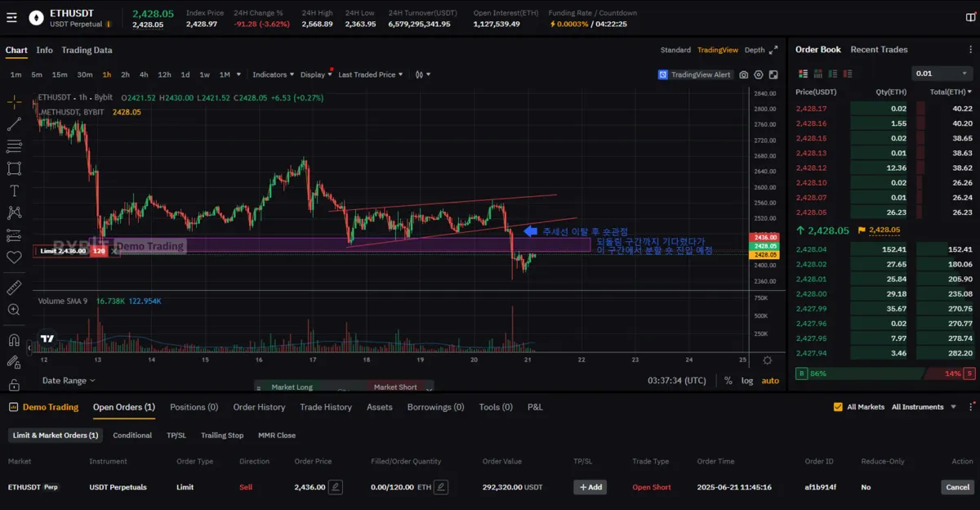Image resolution: width=980 pixels, height=510 pixels.
Task: Open the Display dropdown
Action: coord(316,74)
